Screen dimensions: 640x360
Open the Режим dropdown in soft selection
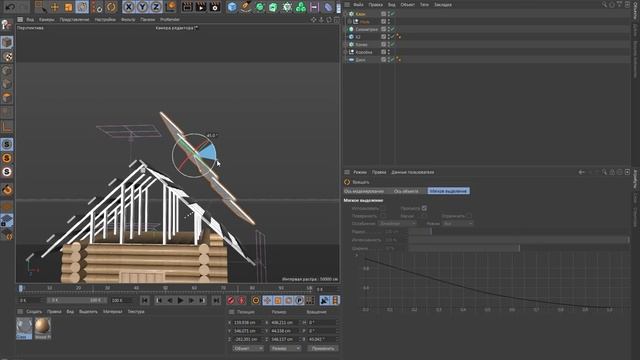point(458,224)
